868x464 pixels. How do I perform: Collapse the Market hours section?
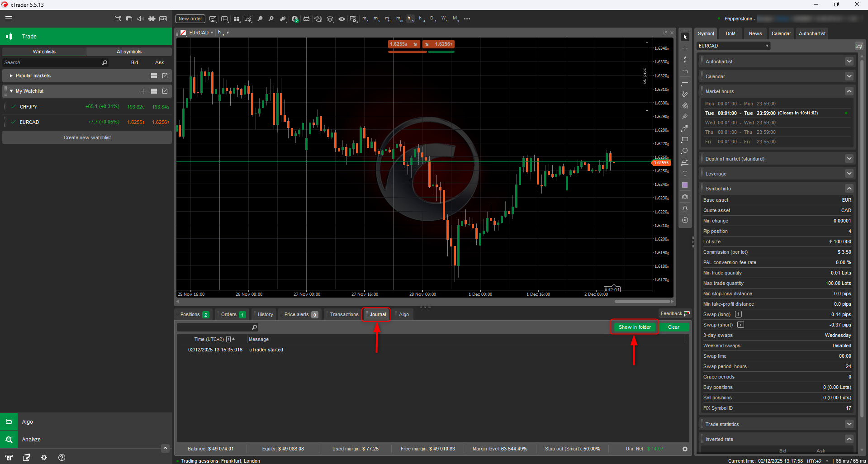coord(849,91)
